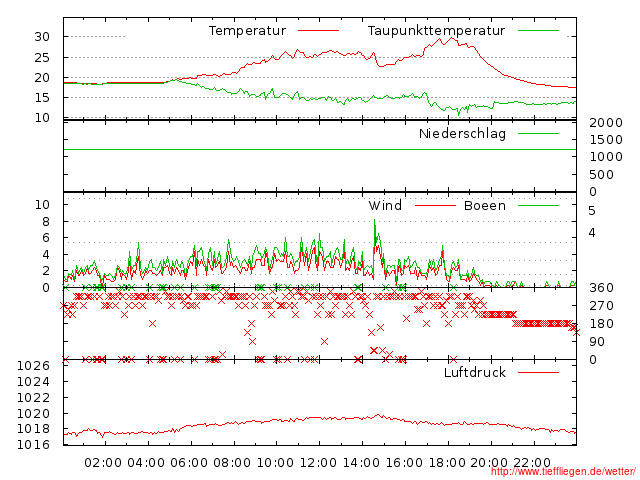The height and width of the screenshot is (480, 640).
Task: Click the 180 wind direction axis value
Action: (602, 324)
